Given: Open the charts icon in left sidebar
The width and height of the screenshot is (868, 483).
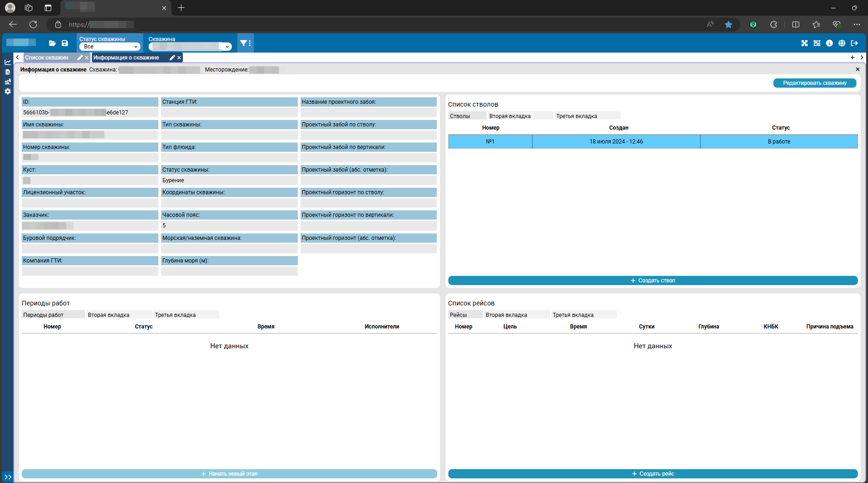Looking at the screenshot, I should 8,62.
